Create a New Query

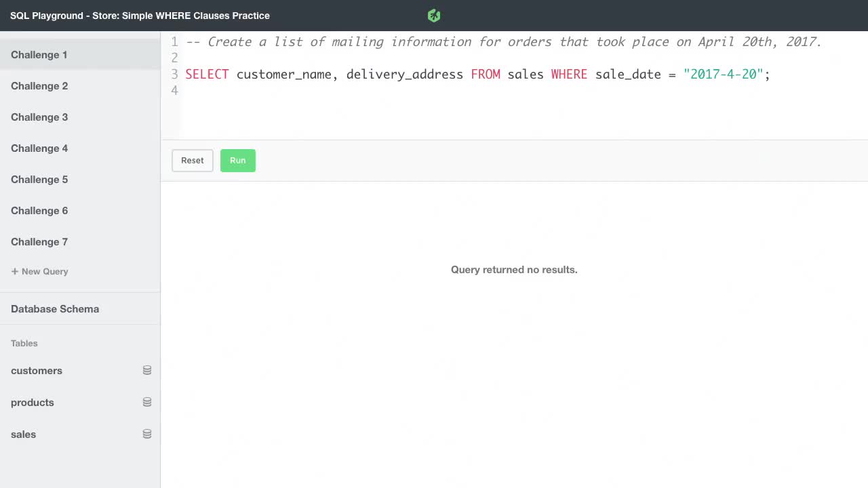click(40, 271)
